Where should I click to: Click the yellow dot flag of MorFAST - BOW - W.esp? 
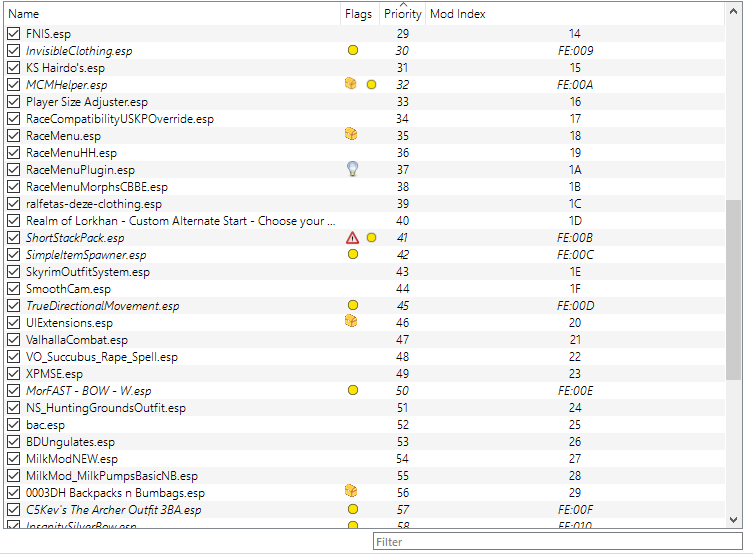(x=352, y=390)
